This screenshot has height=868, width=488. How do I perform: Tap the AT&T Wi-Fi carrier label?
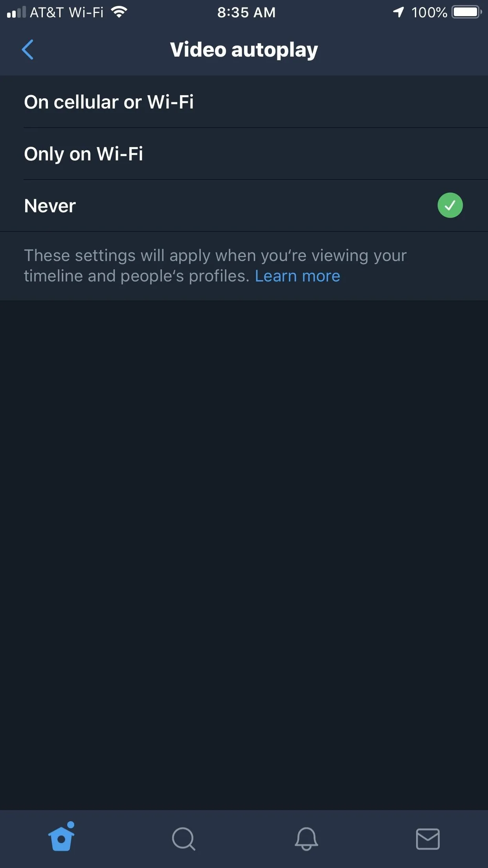pos(67,13)
